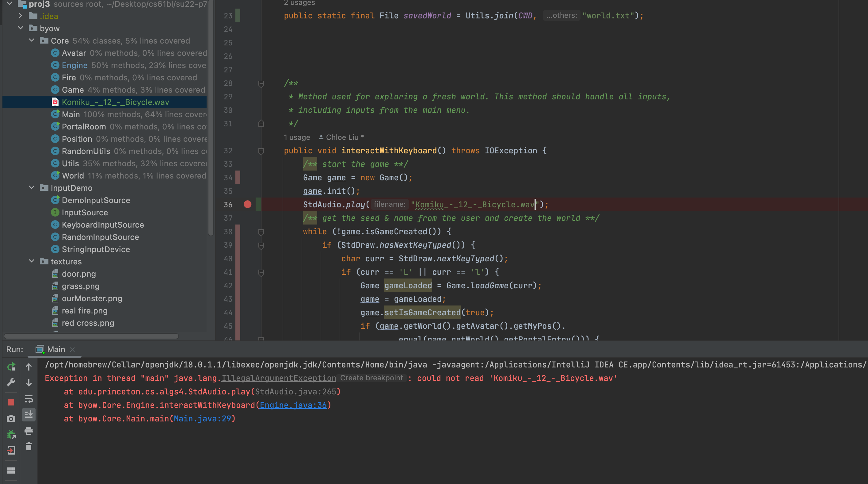Remove the breakpoint on line 36
The image size is (868, 484).
click(x=247, y=204)
